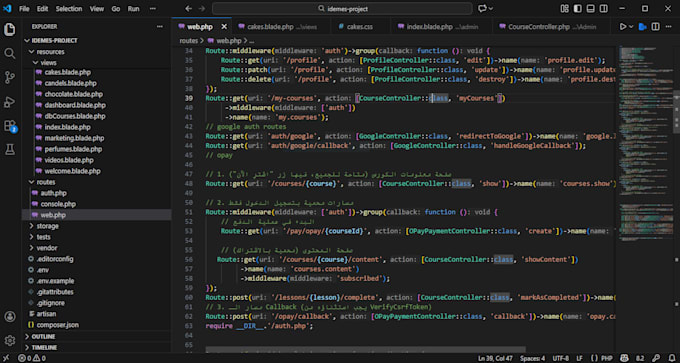Open the run options dropdown arrow
The image size is (680, 363).
[631, 27]
